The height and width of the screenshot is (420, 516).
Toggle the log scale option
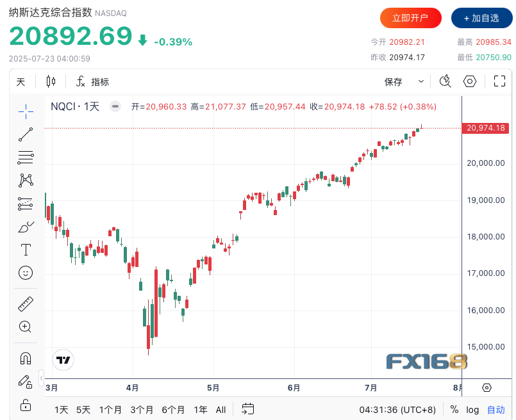(472, 409)
